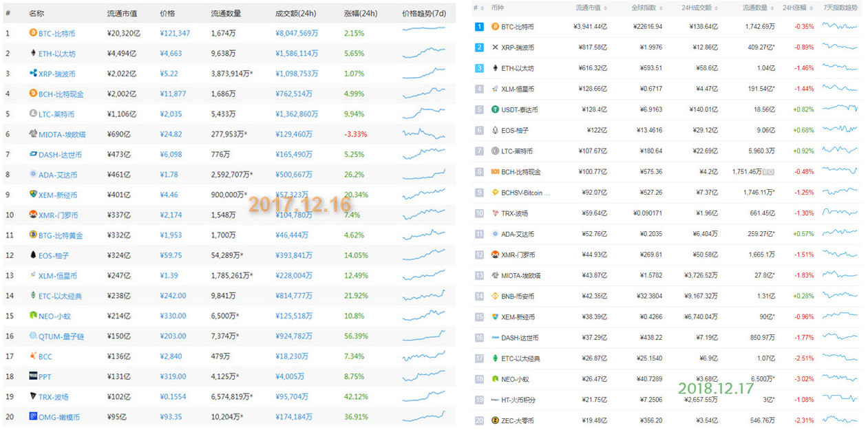Click the BTC-比特币 coin icon in the 2018 table
The width and height of the screenshot is (868, 430).
pos(496,27)
